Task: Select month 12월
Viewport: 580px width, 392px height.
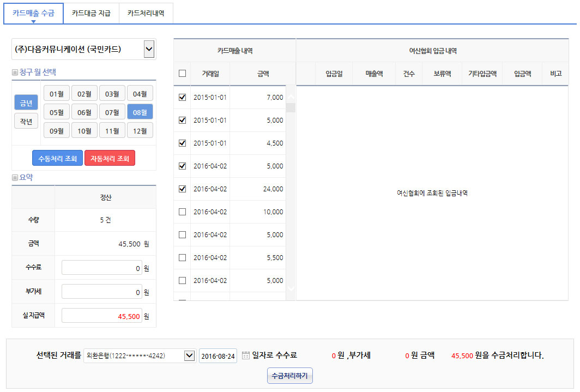Action: (x=140, y=130)
